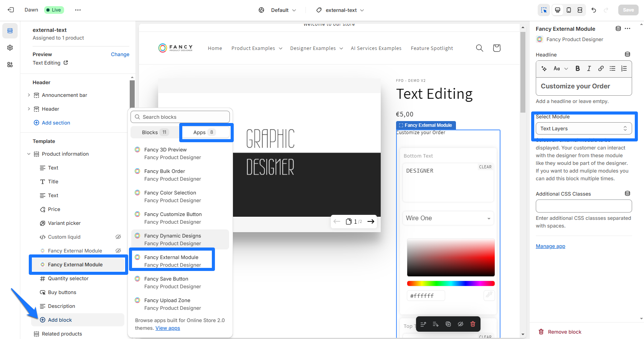Click the undo arrow icon
The height and width of the screenshot is (339, 644).
tap(594, 10)
